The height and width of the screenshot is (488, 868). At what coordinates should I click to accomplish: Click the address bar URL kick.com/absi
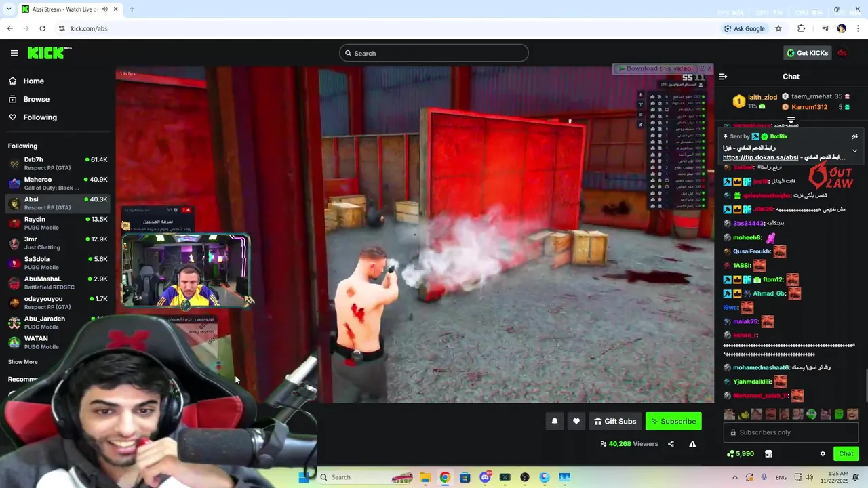click(90, 28)
